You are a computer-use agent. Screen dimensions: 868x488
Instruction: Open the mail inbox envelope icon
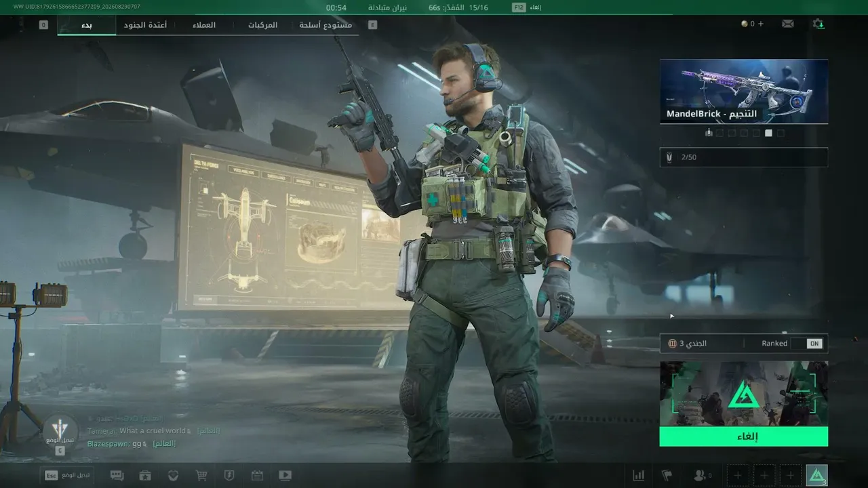787,24
